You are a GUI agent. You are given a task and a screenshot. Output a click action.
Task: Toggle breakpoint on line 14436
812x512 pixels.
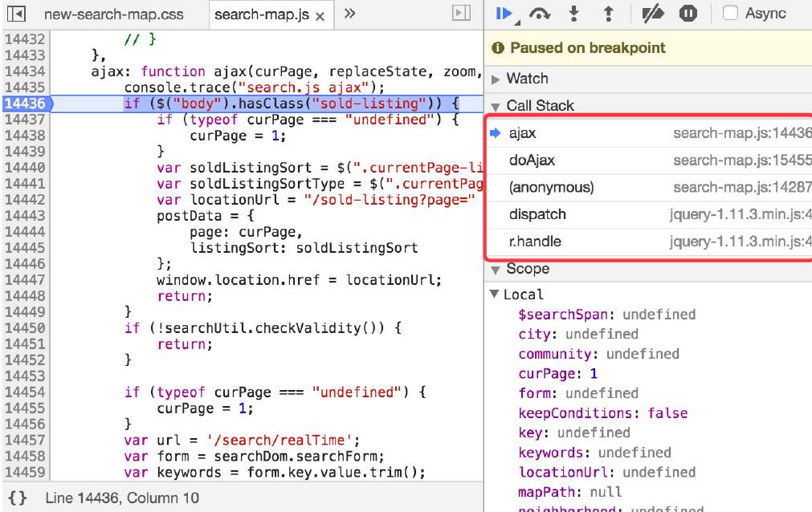[26, 104]
